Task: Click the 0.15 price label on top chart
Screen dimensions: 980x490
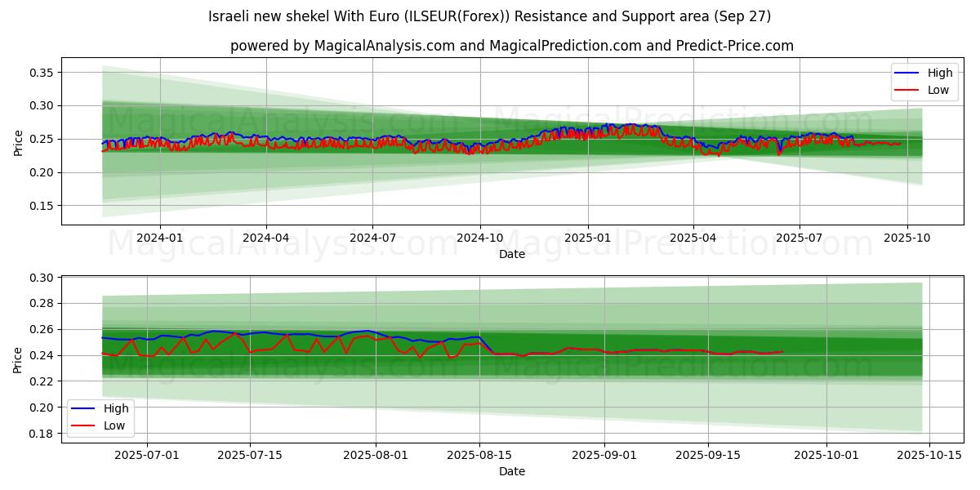Action: pos(42,206)
